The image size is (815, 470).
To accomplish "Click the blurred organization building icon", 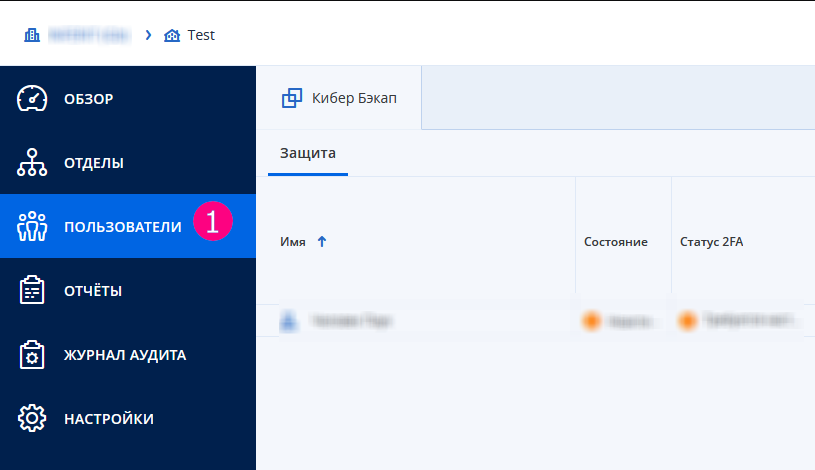I will click(32, 35).
